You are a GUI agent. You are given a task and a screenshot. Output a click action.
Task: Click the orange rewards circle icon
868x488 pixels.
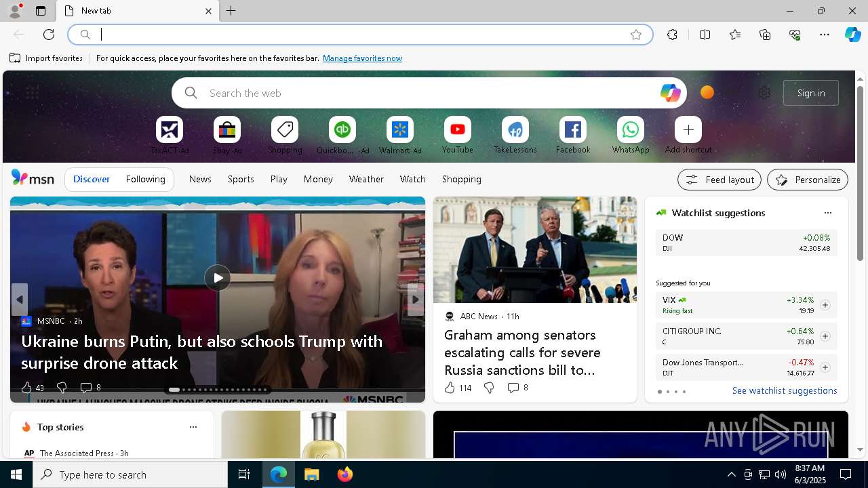707,92
